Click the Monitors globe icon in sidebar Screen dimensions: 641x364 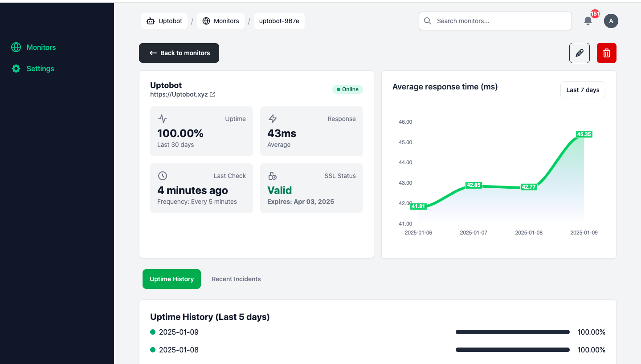[16, 47]
